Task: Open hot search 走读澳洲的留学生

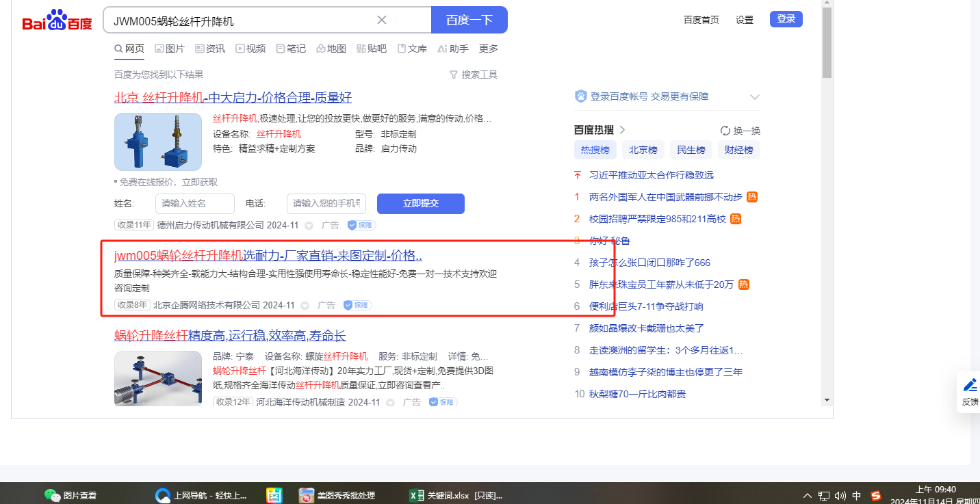Action: coord(666,350)
